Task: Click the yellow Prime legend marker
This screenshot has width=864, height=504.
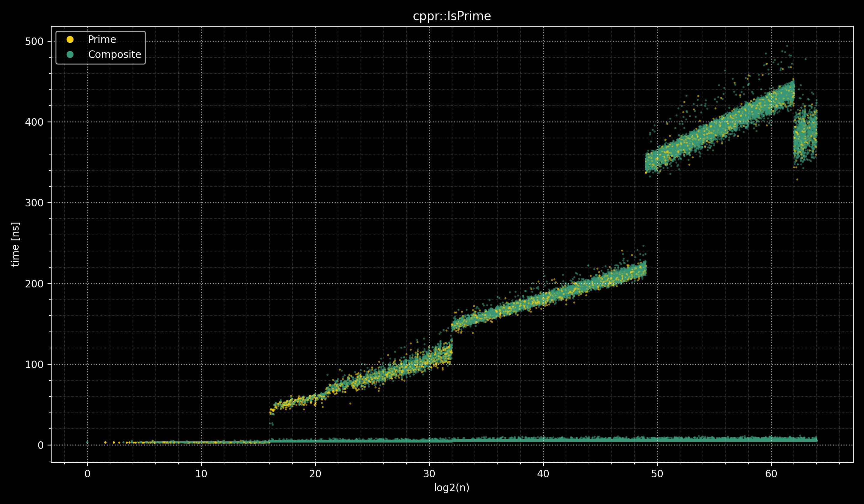Action: 70,39
